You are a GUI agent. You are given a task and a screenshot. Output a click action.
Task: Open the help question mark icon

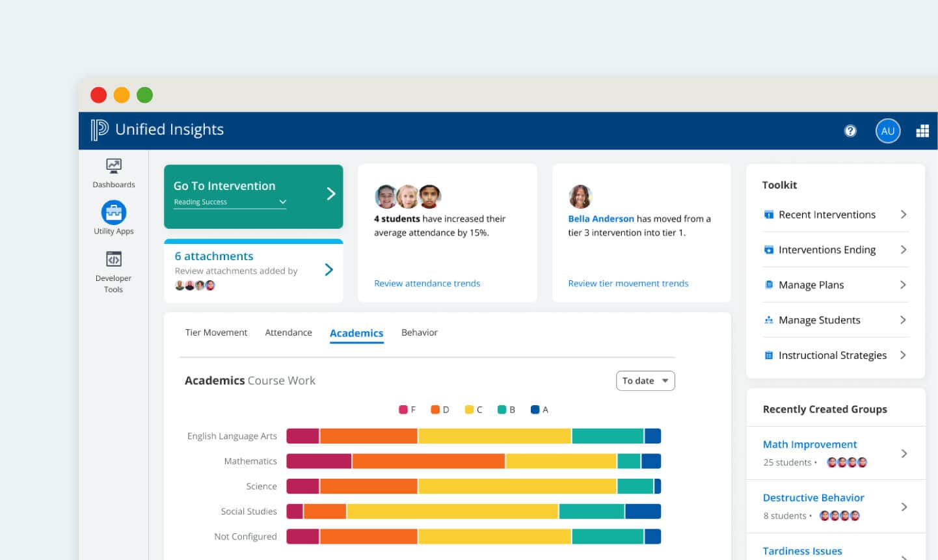(850, 131)
